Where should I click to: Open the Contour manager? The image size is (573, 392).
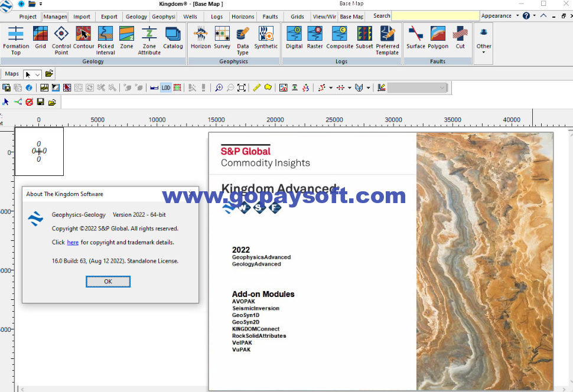tap(84, 38)
